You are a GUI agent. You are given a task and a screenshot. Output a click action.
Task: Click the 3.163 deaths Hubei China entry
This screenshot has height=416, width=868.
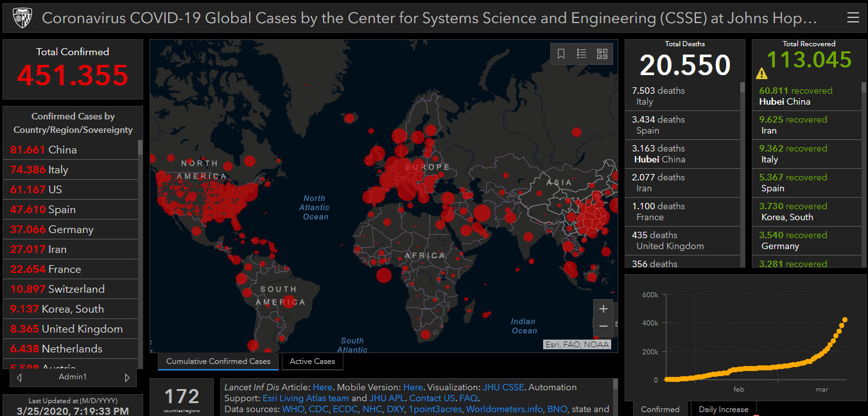[x=682, y=154]
